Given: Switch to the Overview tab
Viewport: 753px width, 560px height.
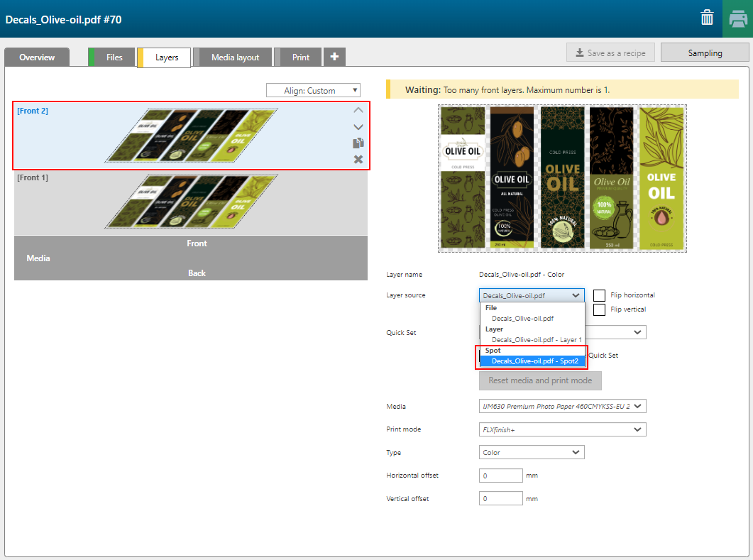Looking at the screenshot, I should click(x=37, y=57).
